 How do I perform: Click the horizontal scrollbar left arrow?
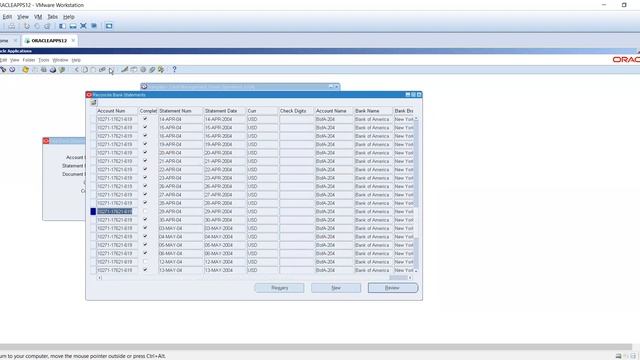point(99,278)
